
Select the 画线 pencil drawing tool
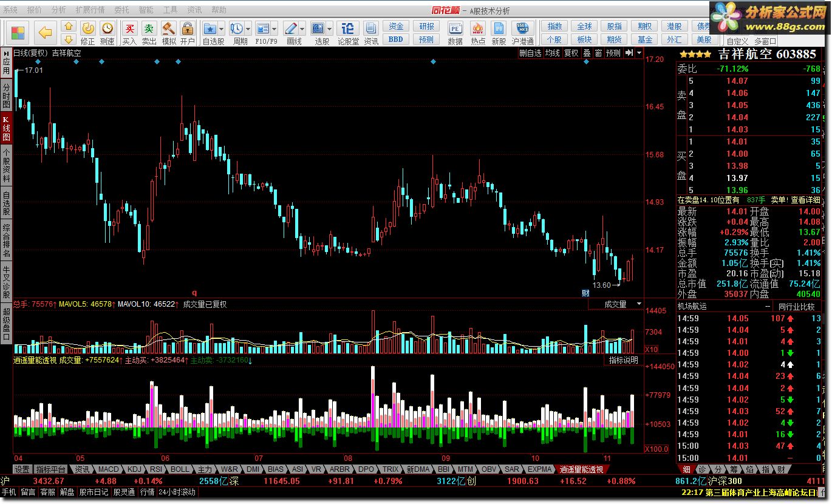[x=290, y=29]
